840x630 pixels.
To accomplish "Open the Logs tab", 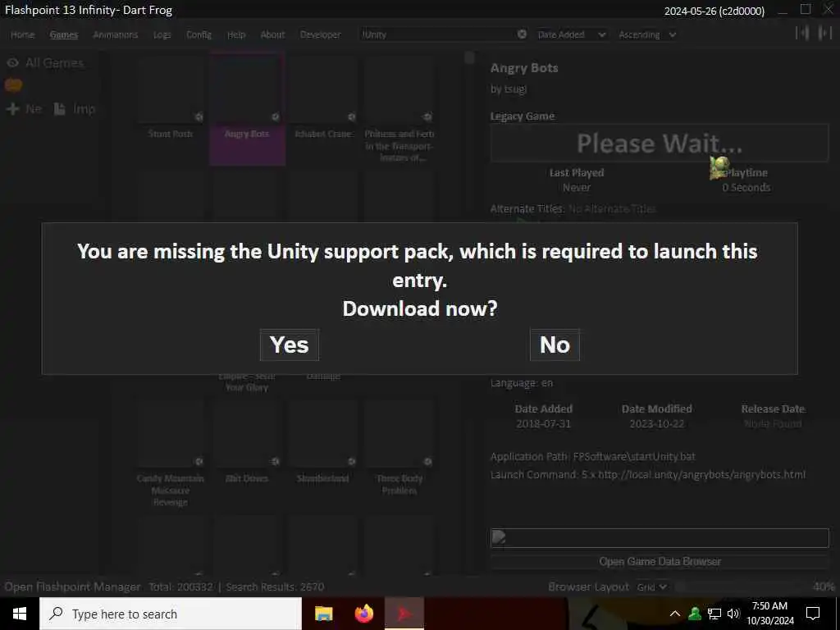I will click(162, 34).
